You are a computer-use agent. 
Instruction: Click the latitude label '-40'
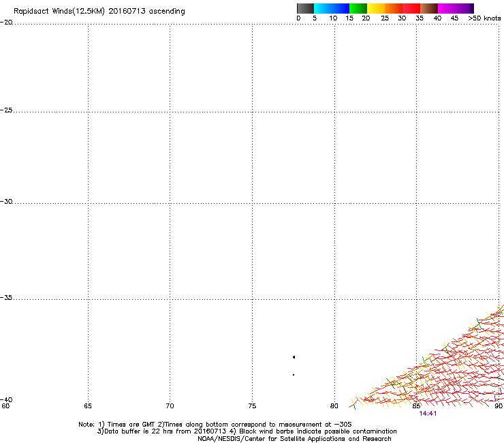coord(6,400)
